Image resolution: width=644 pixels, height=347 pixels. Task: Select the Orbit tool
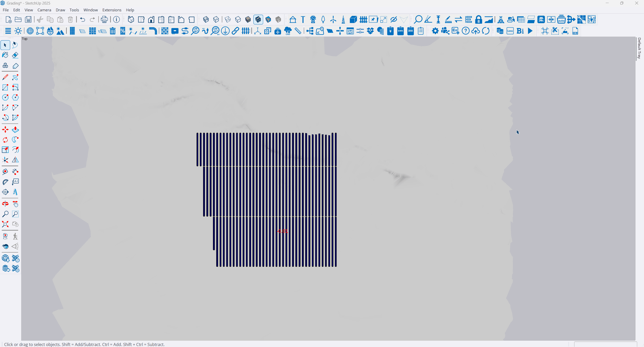tap(5, 204)
